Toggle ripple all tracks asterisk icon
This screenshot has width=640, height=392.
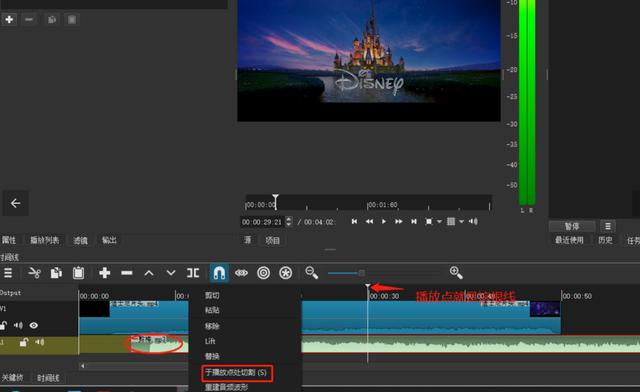(x=285, y=273)
